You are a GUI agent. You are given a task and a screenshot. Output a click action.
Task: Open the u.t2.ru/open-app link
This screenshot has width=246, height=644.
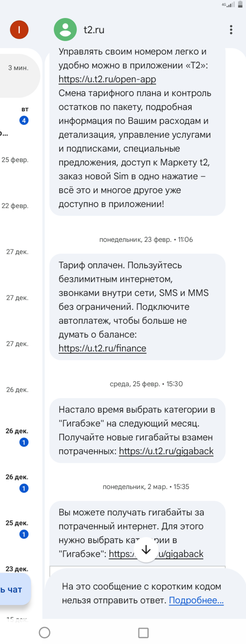pos(107,79)
